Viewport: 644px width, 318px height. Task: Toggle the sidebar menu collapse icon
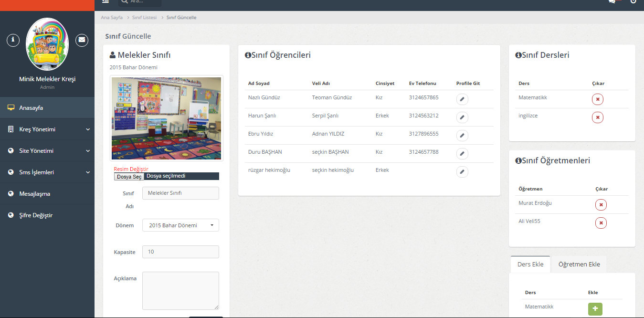[x=106, y=1]
